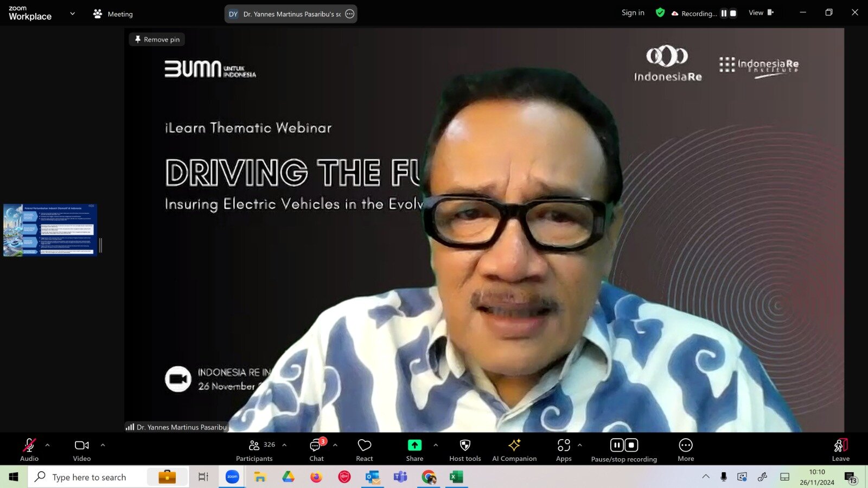Open Host tools shield icon

(x=465, y=450)
